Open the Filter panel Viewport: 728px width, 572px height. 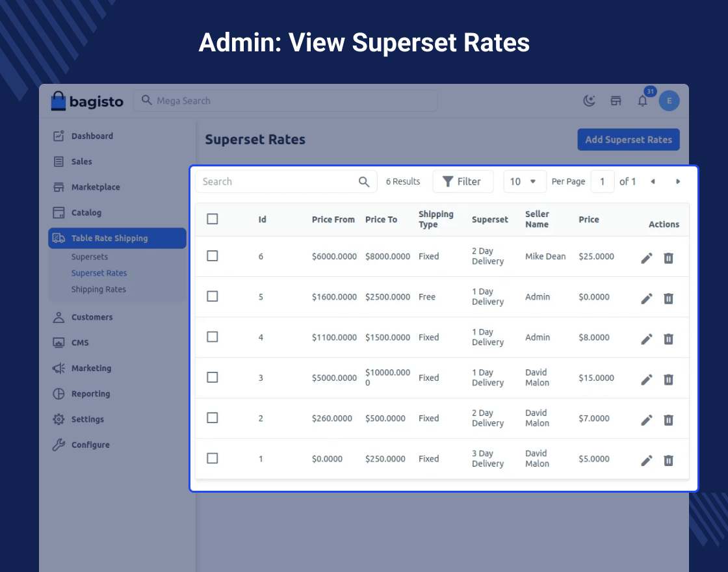(x=462, y=182)
